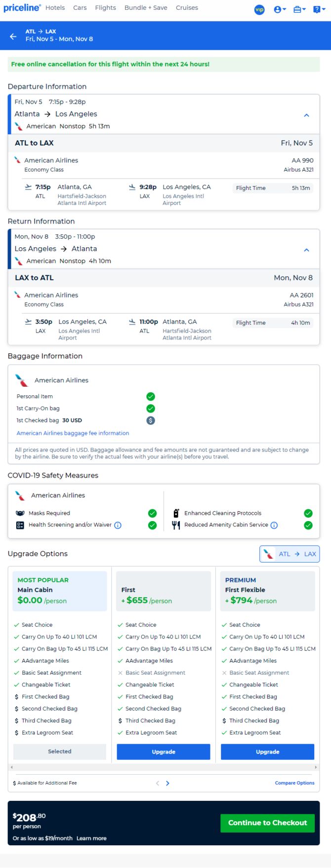Click Continue to Checkout
Image resolution: width=331 pixels, height=868 pixels.
pyautogui.click(x=267, y=823)
